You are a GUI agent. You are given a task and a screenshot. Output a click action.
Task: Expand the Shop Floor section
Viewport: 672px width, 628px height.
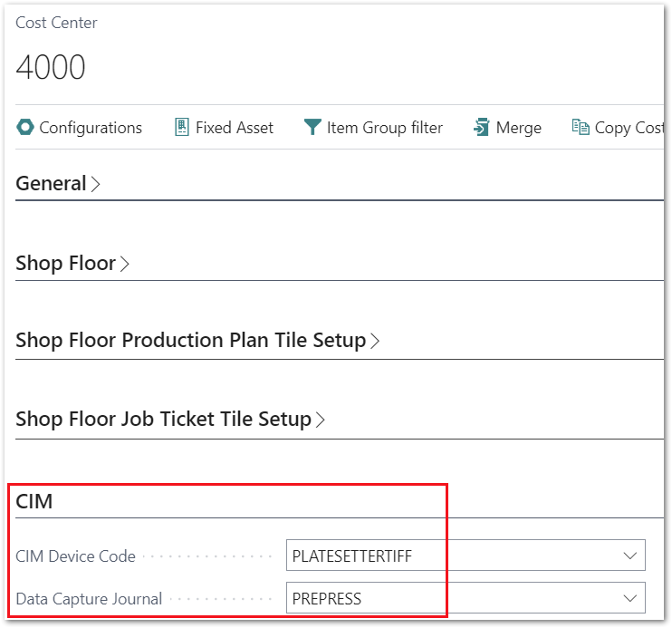[72, 264]
